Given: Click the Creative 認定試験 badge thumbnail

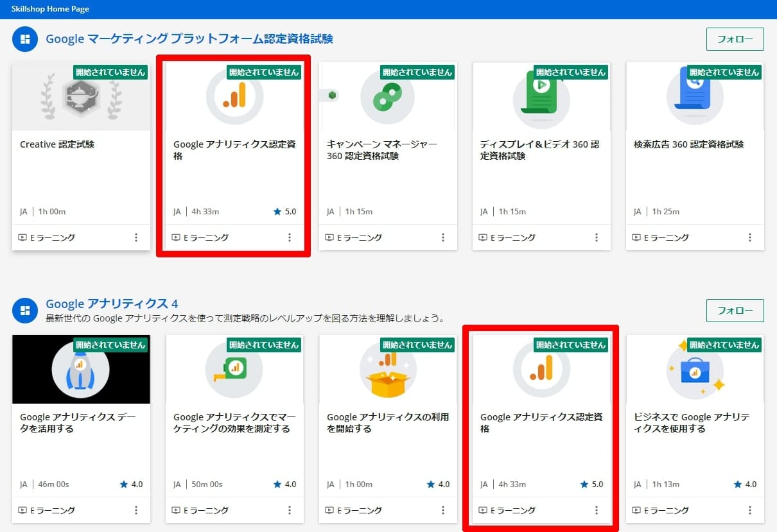Looking at the screenshot, I should pos(81,96).
